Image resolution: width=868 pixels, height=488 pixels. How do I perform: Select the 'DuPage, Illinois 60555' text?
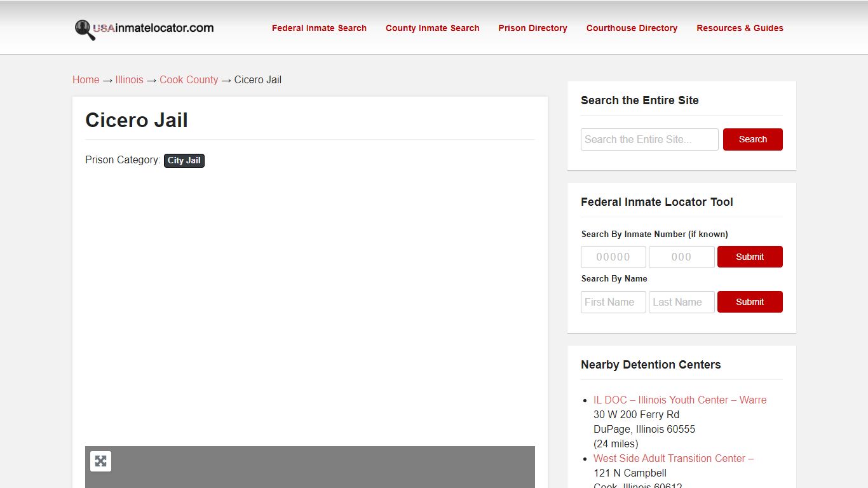[x=644, y=429]
